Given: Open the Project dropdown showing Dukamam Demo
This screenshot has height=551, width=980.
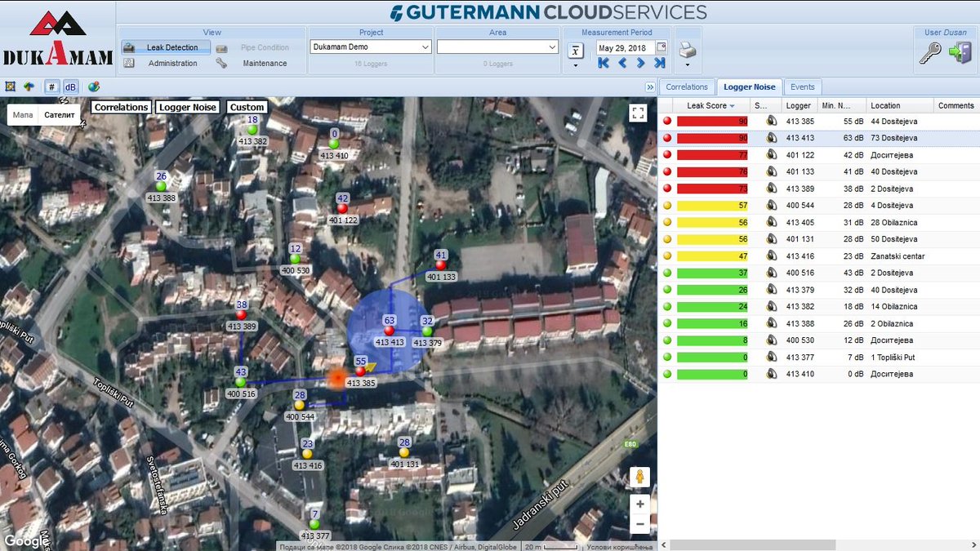Looking at the screenshot, I should [371, 47].
